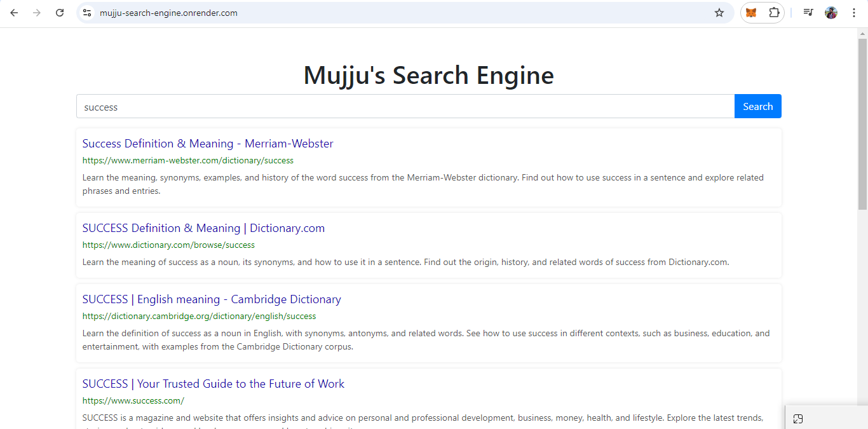Click the blue Search button
The width and height of the screenshot is (868, 429).
coord(758,106)
